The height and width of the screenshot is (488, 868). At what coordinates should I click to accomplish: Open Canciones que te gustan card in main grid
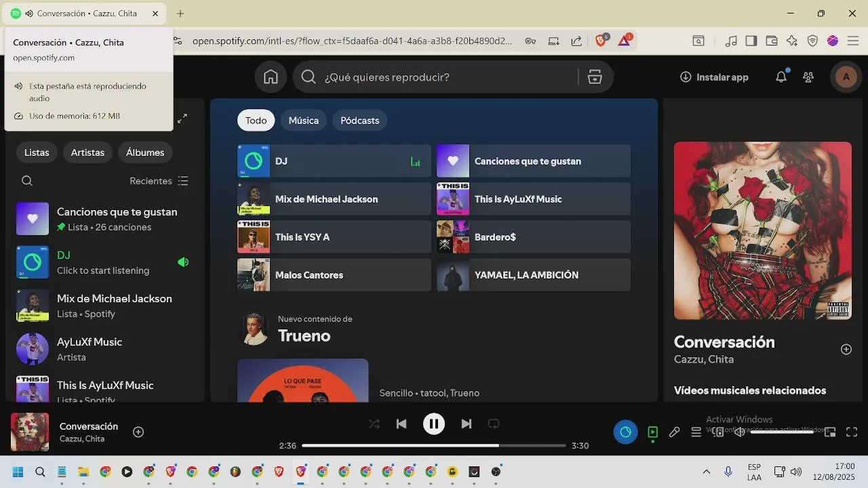[x=534, y=161]
